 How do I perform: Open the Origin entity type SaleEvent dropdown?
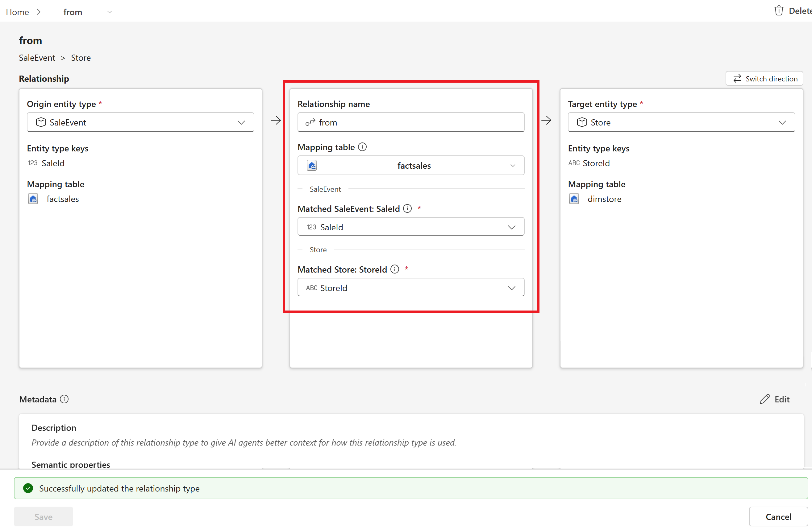pos(140,122)
